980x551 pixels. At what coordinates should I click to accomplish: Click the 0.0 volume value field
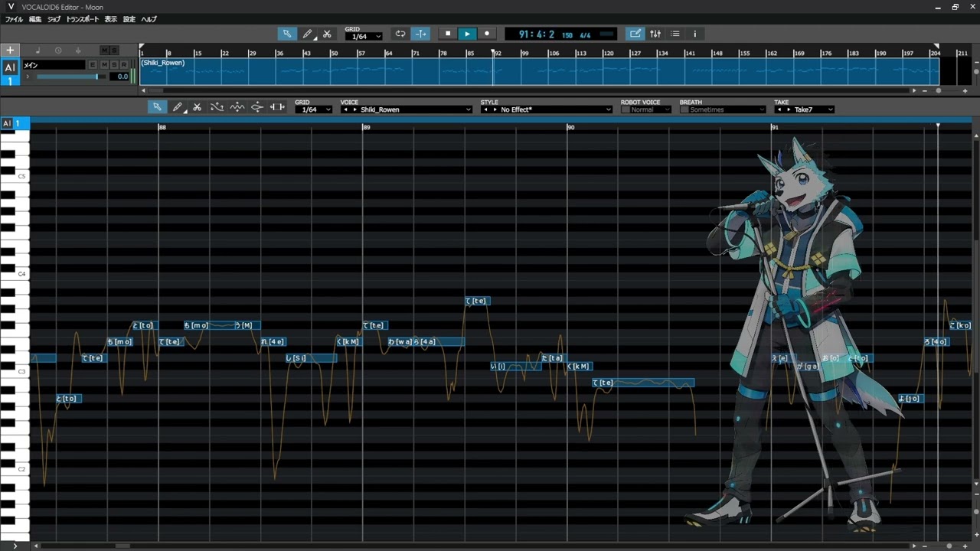pyautogui.click(x=119, y=77)
